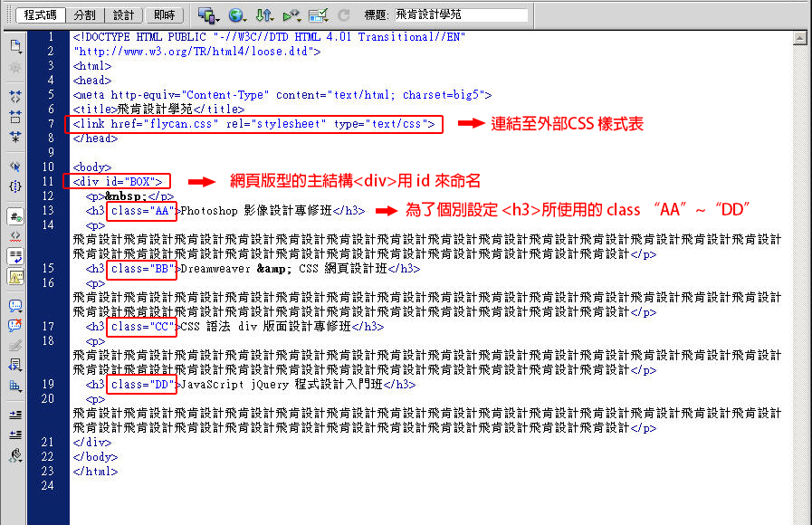The height and width of the screenshot is (525, 812).
Task: Click the grayed-out gear icon in code toolbar
Action: coord(15,68)
